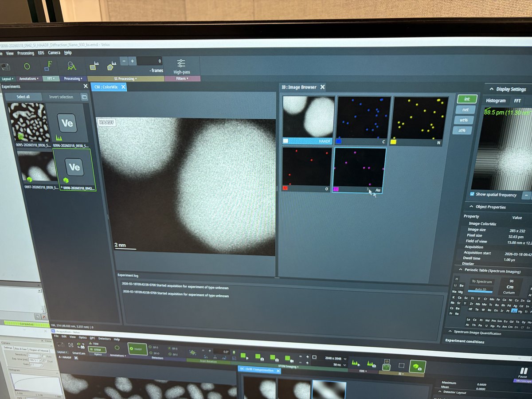Click the magenta Au map color swatch
Viewport: 532px width, 399px height.
tap(336, 189)
